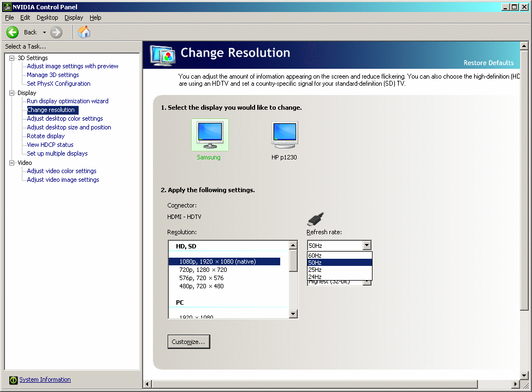Select the Samsung display icon
The image size is (532, 392).
coord(210,135)
